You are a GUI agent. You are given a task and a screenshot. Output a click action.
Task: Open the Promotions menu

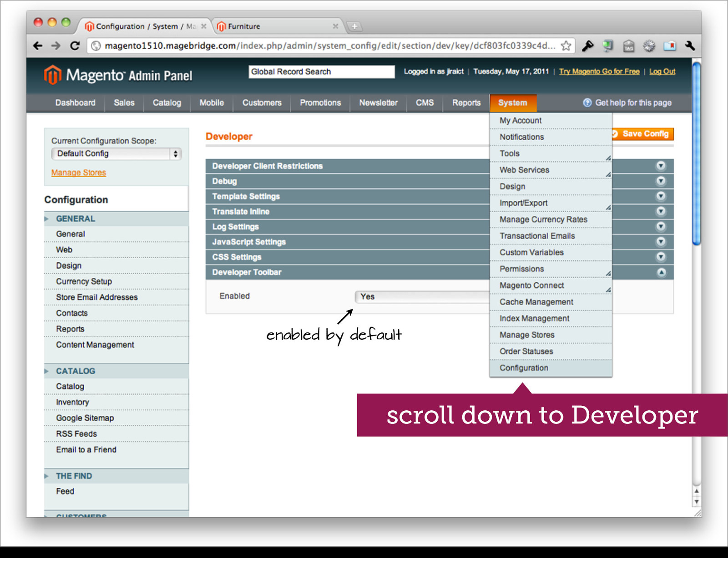[320, 103]
